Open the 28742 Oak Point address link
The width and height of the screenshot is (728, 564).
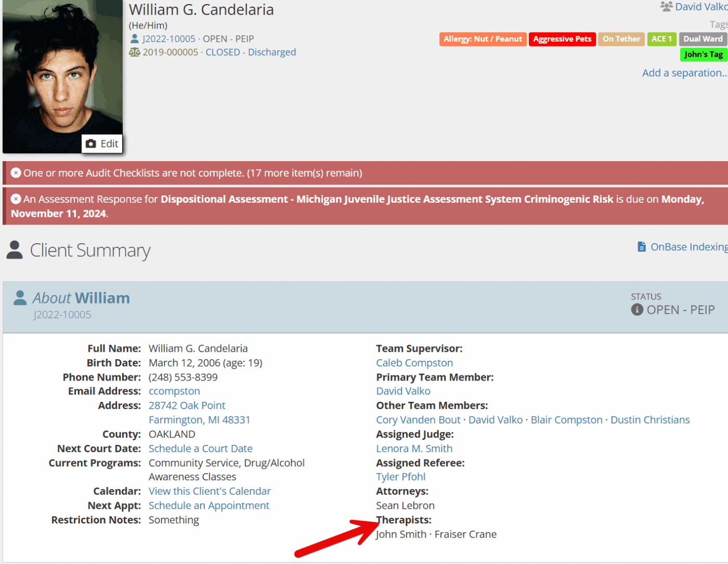[x=187, y=405]
